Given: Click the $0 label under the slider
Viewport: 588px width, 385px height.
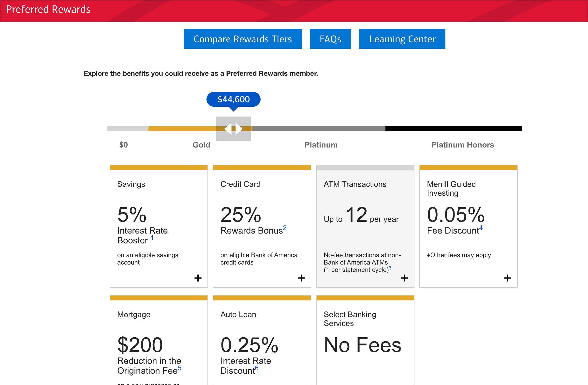Looking at the screenshot, I should pos(124,145).
